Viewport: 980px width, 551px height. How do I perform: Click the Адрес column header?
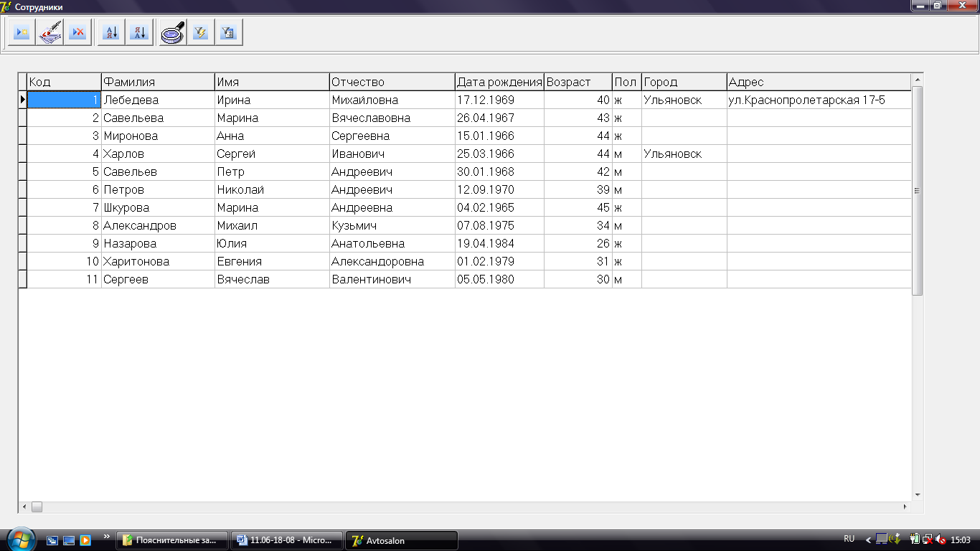click(x=819, y=82)
